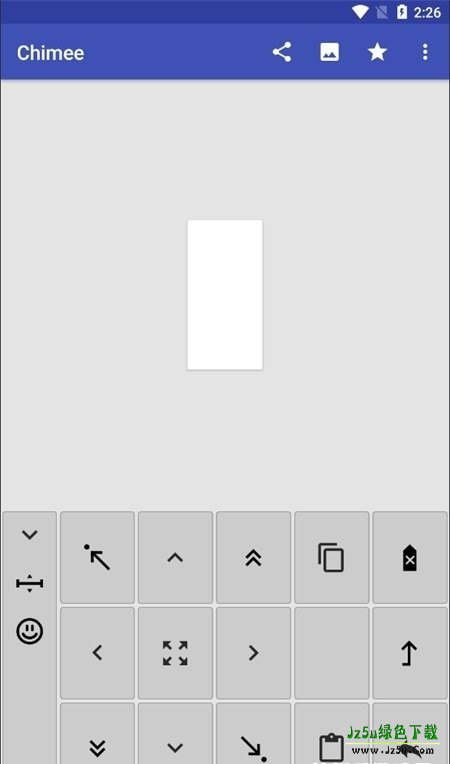The image size is (450, 764).
Task: Tap the blank key beside right arrow
Action: click(x=332, y=653)
